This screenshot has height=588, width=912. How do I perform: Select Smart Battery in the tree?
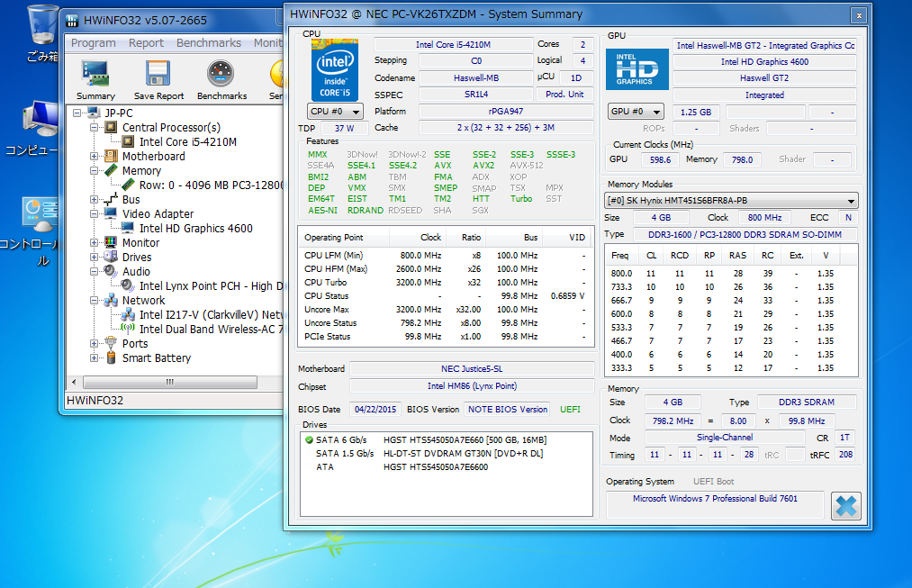coord(156,358)
